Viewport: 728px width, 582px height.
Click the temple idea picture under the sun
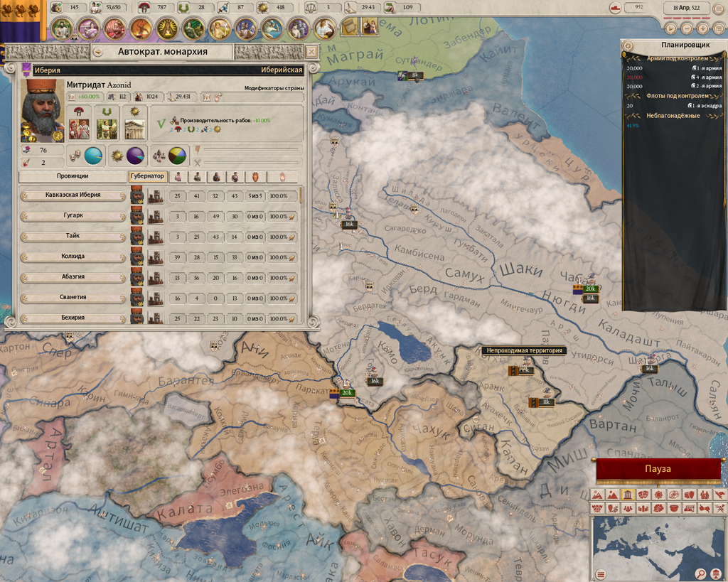tap(134, 129)
